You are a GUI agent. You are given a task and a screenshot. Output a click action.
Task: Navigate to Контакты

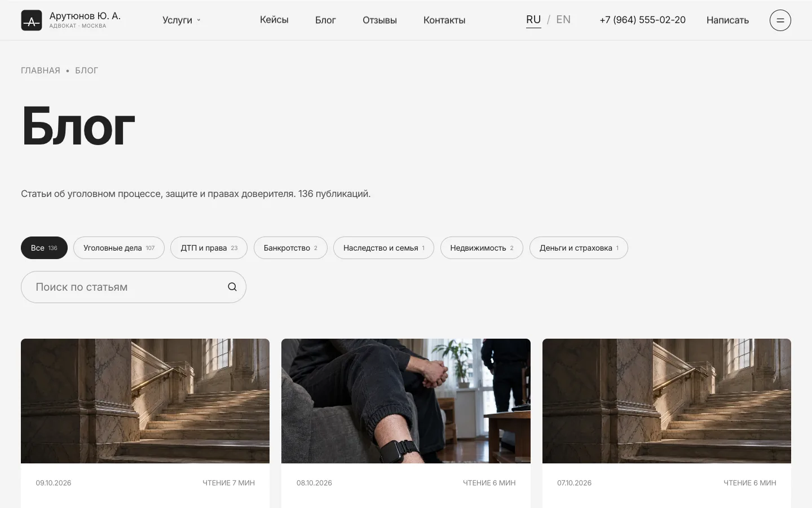coord(444,20)
